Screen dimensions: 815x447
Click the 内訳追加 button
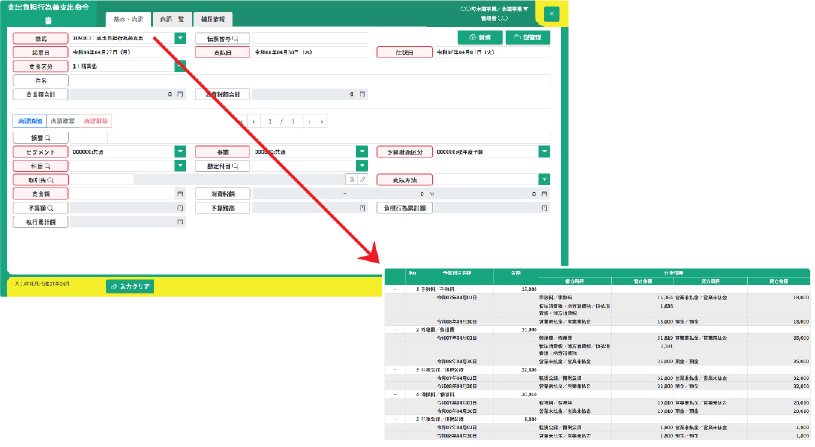pos(30,121)
